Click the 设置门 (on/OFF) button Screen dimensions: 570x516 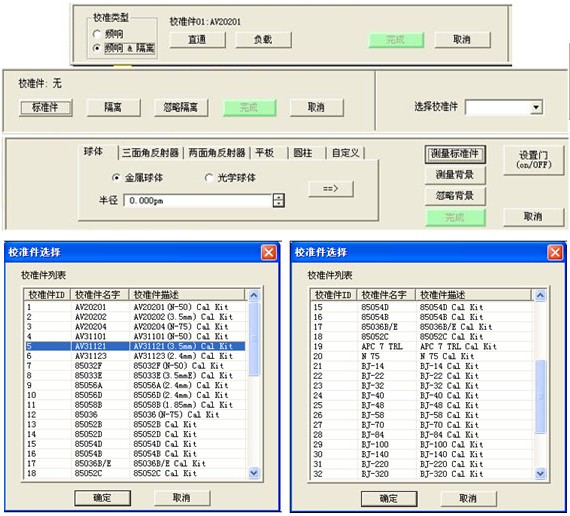click(x=534, y=160)
